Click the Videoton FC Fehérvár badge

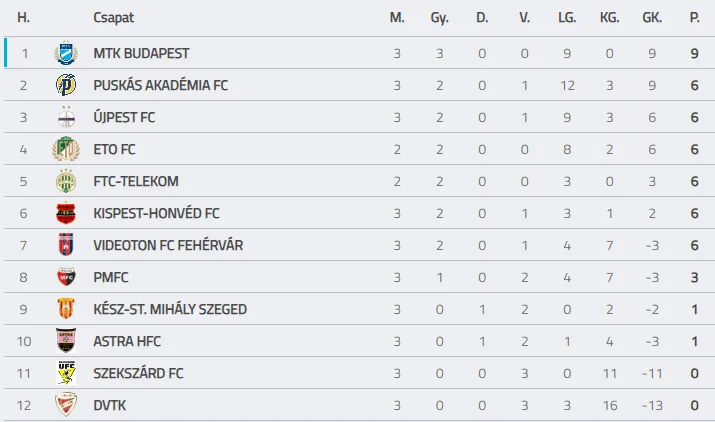click(66, 245)
